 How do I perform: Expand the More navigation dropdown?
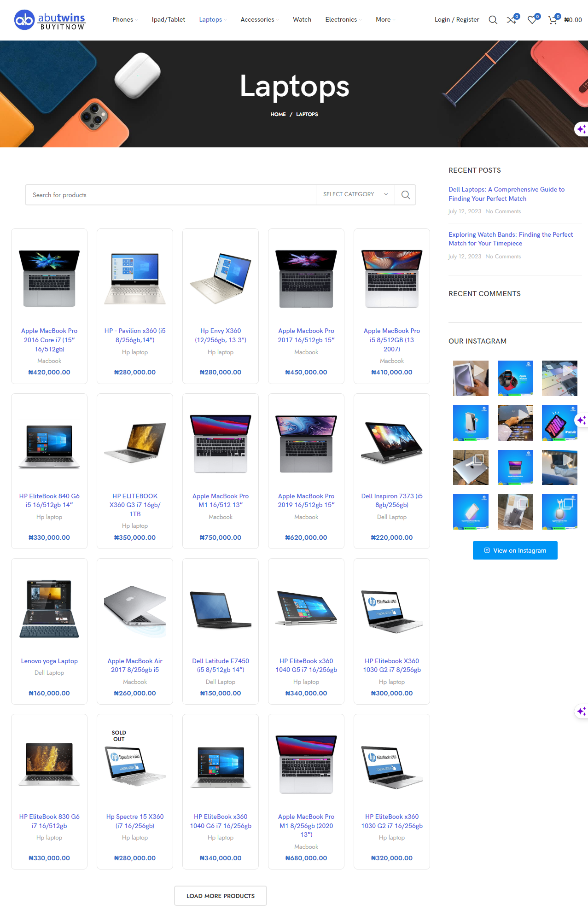tap(385, 20)
